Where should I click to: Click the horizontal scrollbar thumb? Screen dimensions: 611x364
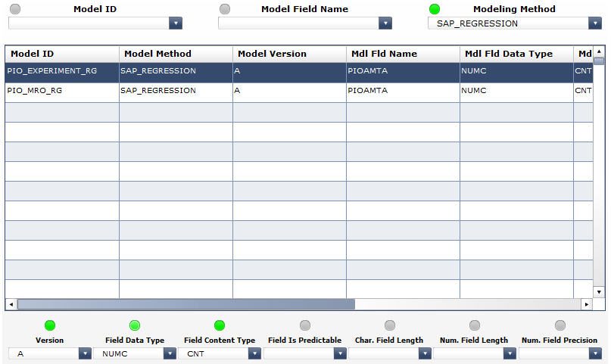[186, 304]
